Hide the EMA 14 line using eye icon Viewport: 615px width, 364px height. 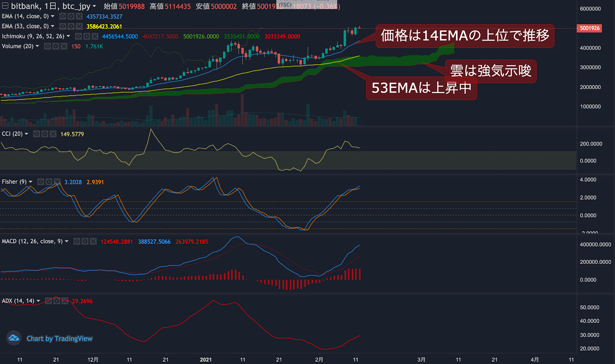point(63,16)
